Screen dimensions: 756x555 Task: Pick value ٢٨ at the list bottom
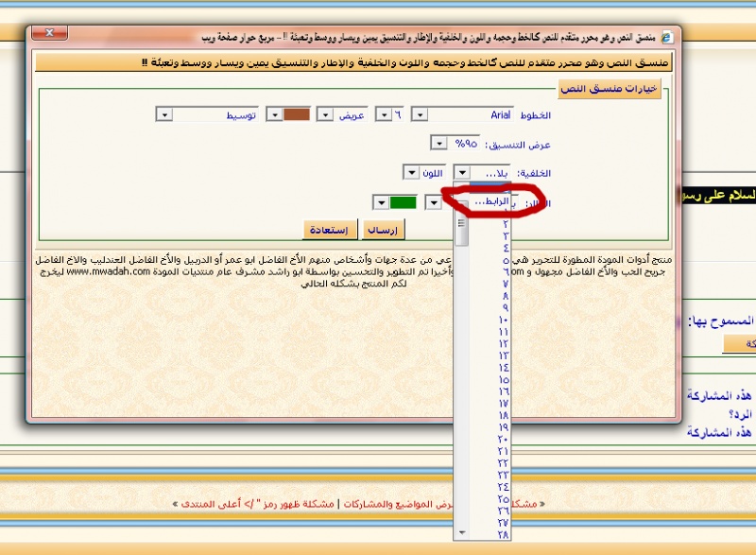(x=503, y=534)
